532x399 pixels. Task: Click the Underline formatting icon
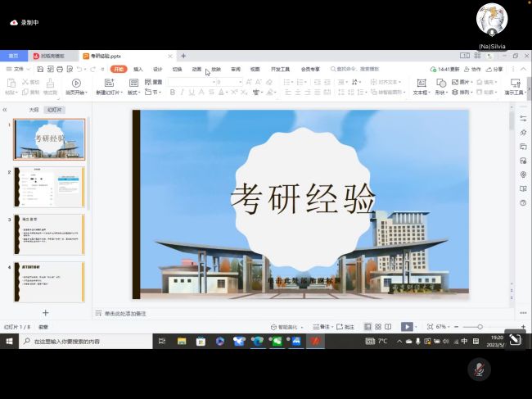tap(192, 93)
